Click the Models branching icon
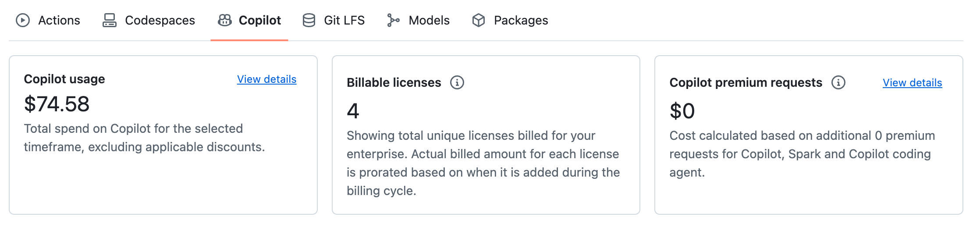Viewport: 980px width, 234px height. (x=393, y=20)
